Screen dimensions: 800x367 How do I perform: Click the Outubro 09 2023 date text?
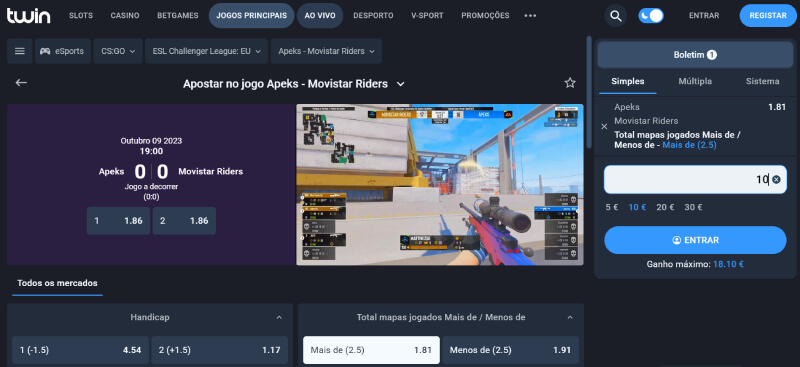pyautogui.click(x=151, y=141)
